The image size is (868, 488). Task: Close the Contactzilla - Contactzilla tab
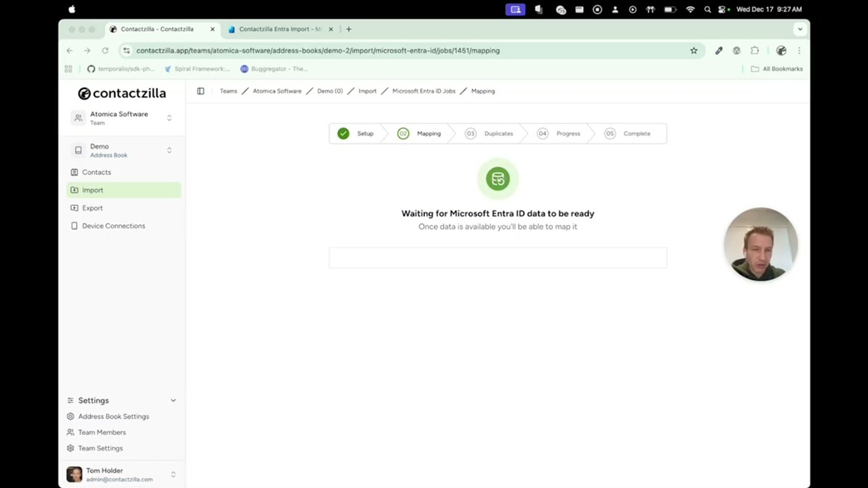213,29
